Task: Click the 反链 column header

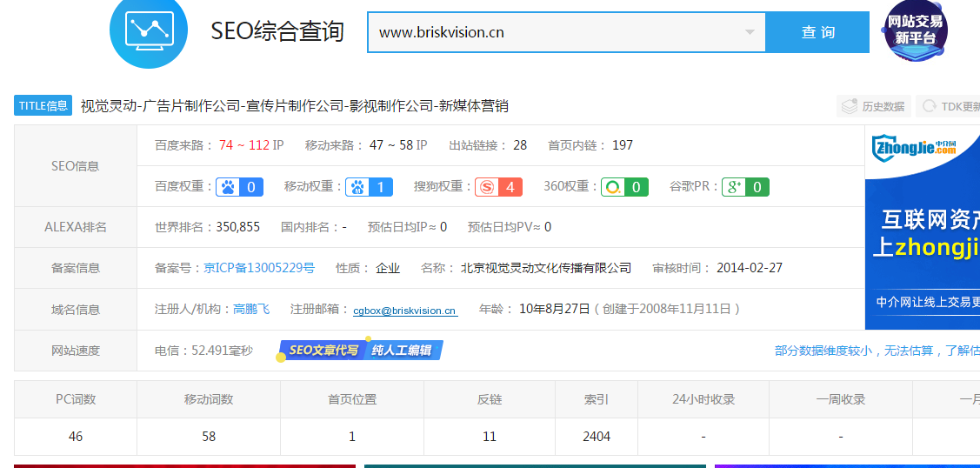Action: pos(490,399)
